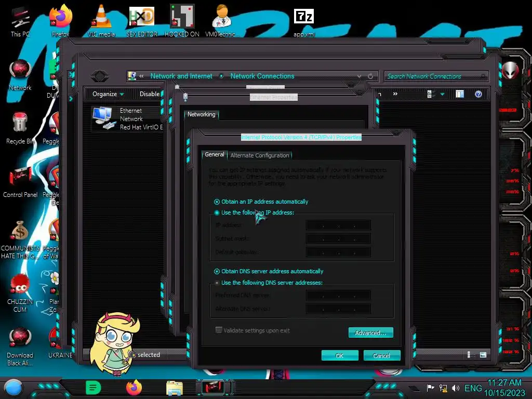532x399 pixels.
Task: Click the change view icon in Network Connections toolbar
Action: tap(431, 94)
